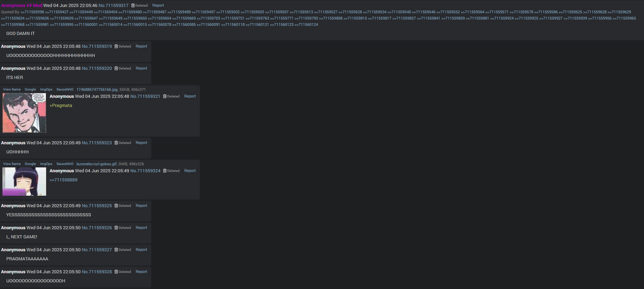Report the '>Pragmata' post No.711559321
The image size is (644, 289).
tap(190, 96)
